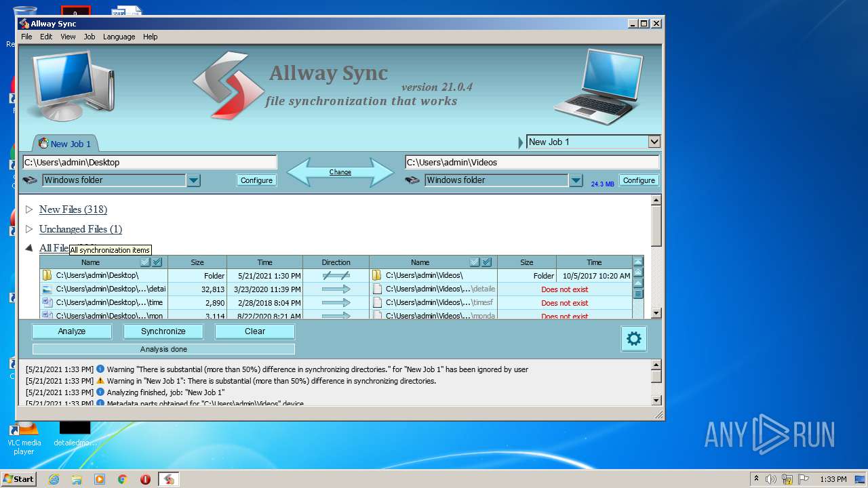Click the desktop computer image on left

click(71, 85)
